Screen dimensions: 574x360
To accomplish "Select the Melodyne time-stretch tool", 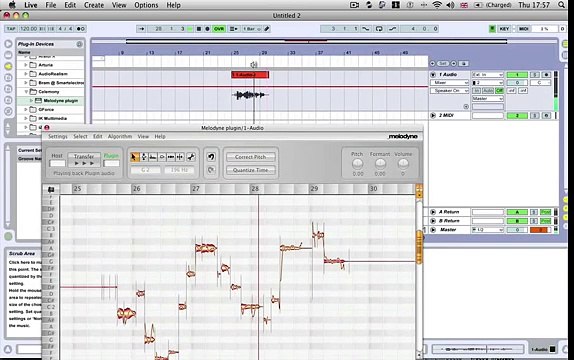I will coord(171,157).
